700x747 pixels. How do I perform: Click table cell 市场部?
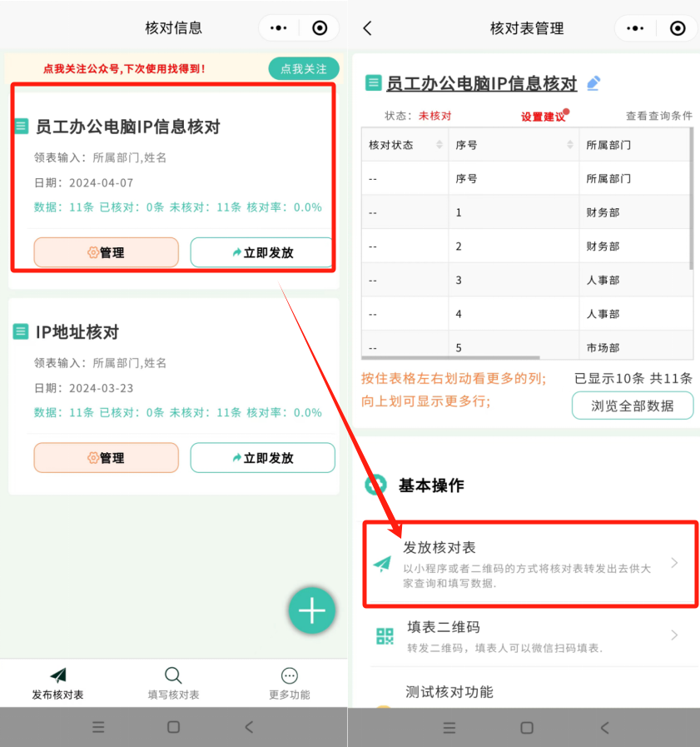[603, 348]
